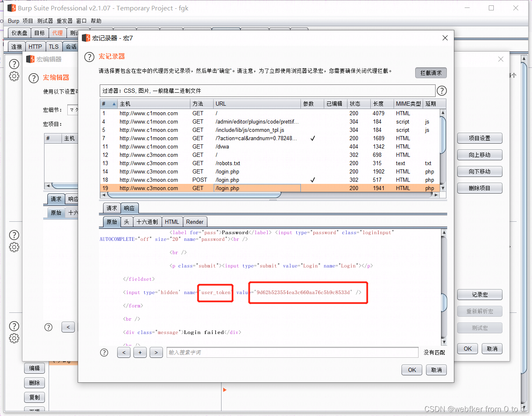Click next search match button
The image size is (532, 416).
point(156,353)
